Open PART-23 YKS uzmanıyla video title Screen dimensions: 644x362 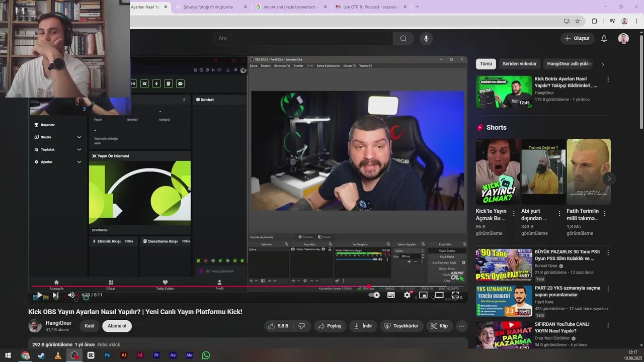click(x=567, y=291)
